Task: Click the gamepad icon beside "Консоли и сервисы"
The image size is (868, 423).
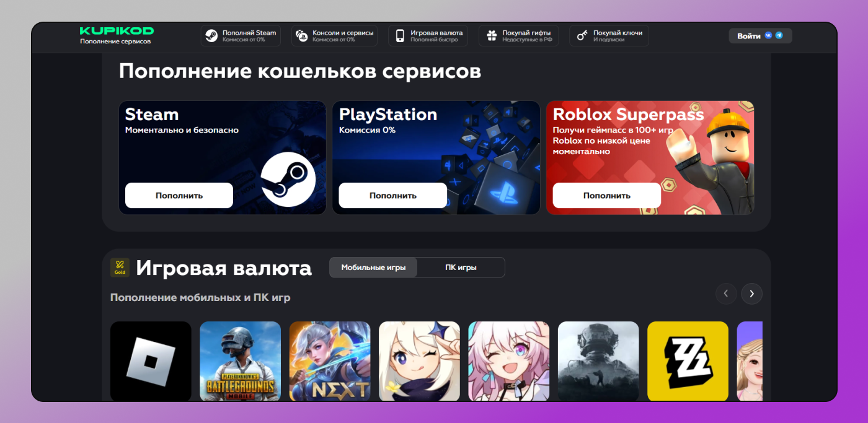Action: coord(301,35)
